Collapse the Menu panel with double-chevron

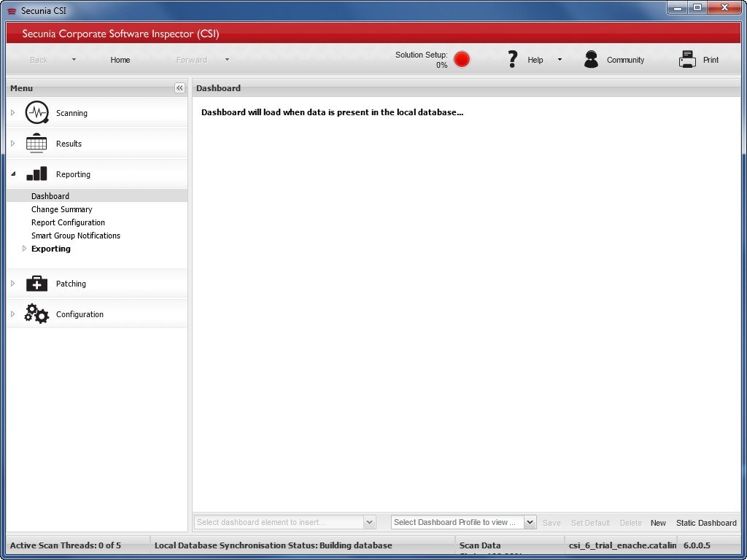coord(179,88)
